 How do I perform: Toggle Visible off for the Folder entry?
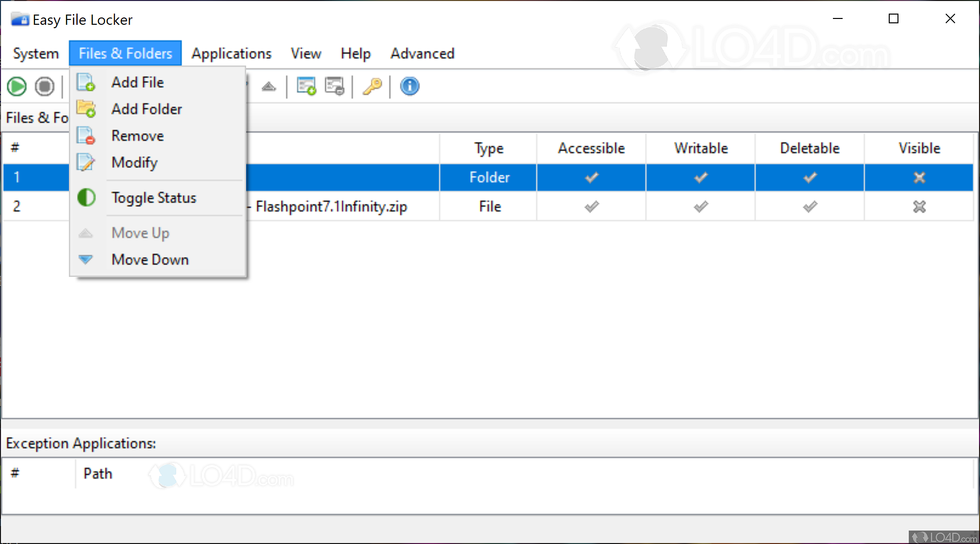(919, 177)
